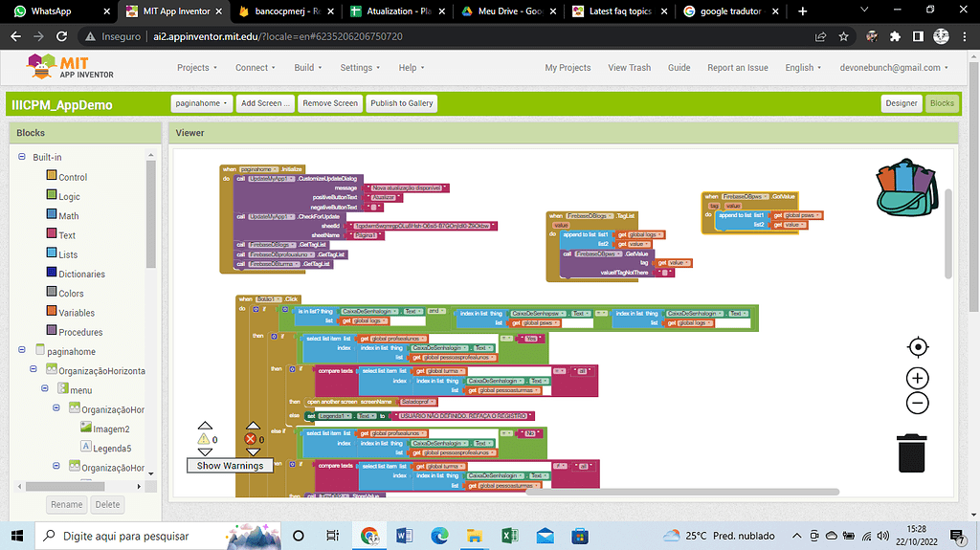Screen dimensions: 980x550
Task: Click the Show Warnings button
Action: [x=229, y=466]
